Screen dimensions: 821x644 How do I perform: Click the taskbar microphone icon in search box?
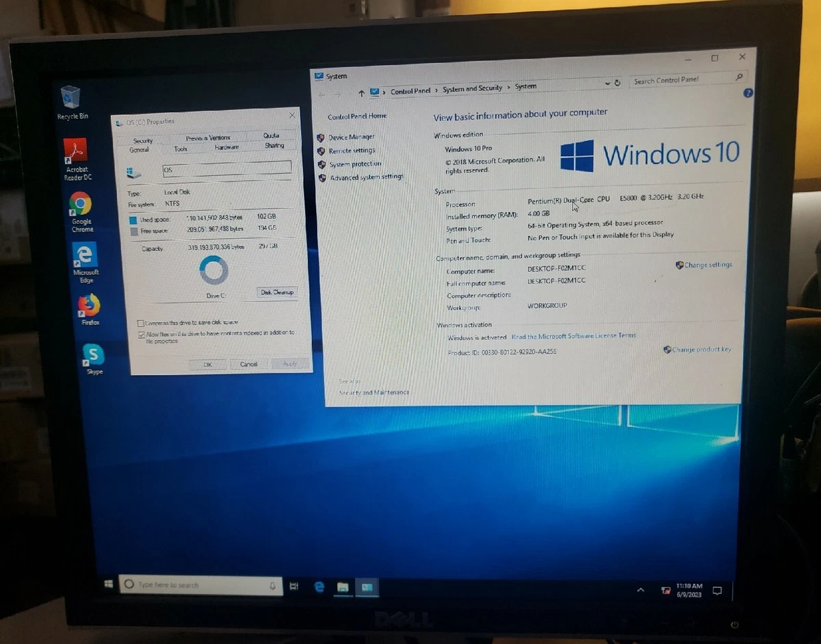tap(272, 586)
